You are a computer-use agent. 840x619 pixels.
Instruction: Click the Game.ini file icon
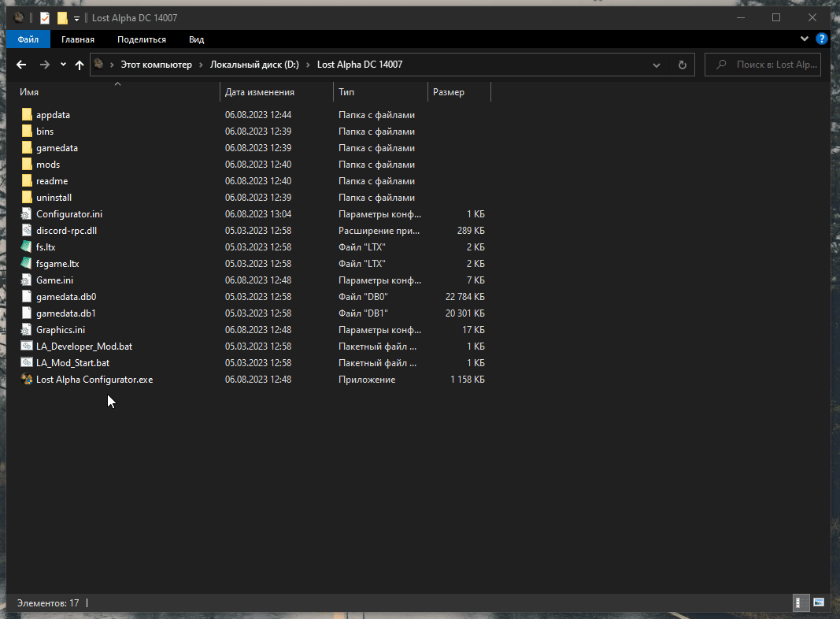26,280
